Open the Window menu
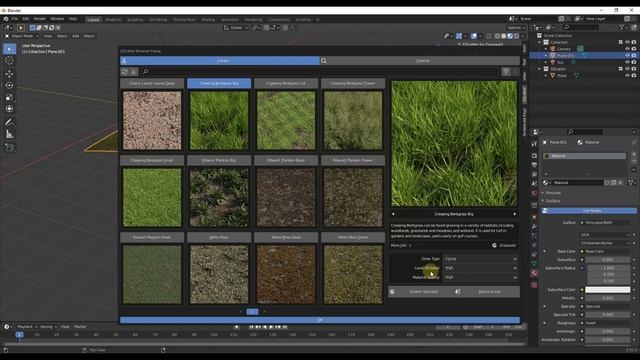Screen dimensions: 640x360 click(57, 19)
